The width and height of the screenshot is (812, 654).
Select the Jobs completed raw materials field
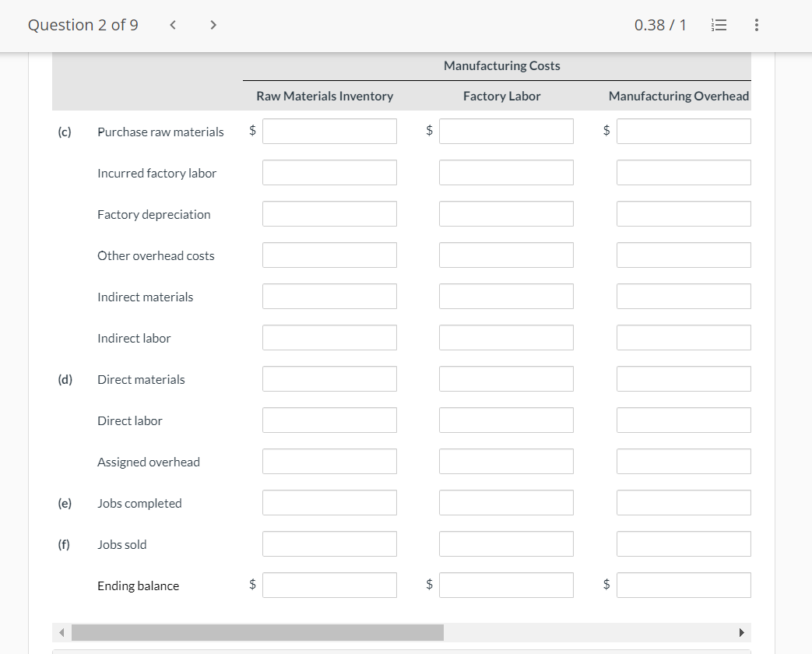click(x=329, y=502)
